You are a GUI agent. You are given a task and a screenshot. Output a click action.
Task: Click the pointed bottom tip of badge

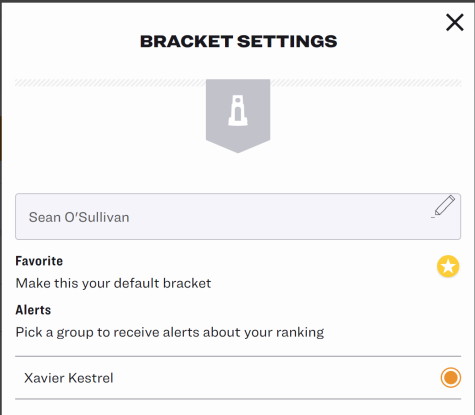[x=238, y=150]
